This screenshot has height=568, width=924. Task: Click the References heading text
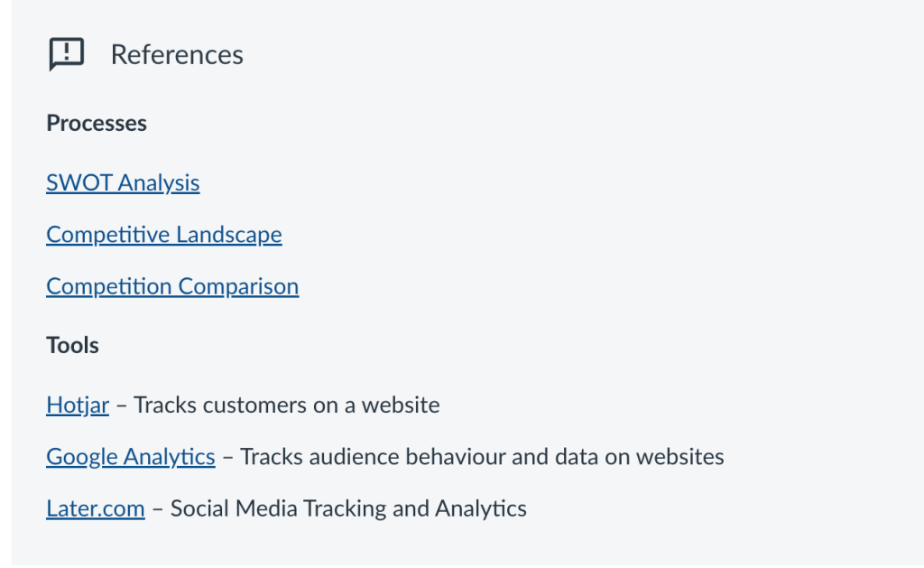point(177,55)
